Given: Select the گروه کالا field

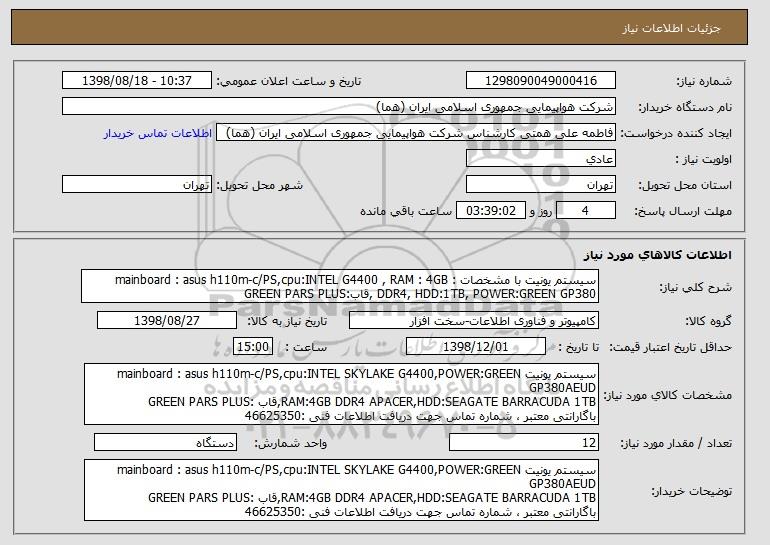Looking at the screenshot, I should pyautogui.click(x=474, y=321).
